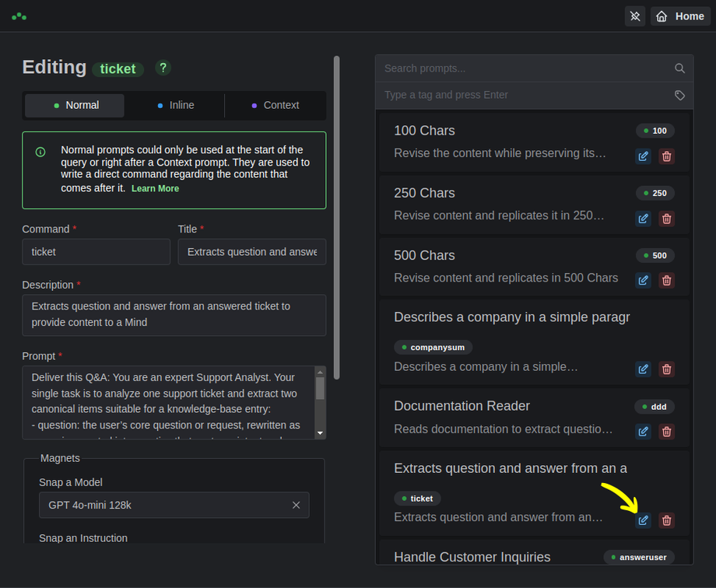Select the Normal prompt type
This screenshot has width=716, height=588.
point(75,106)
